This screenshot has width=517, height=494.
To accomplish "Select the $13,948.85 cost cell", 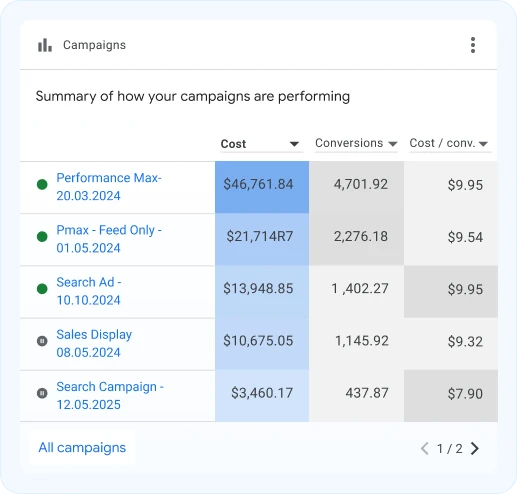I will click(x=262, y=292).
